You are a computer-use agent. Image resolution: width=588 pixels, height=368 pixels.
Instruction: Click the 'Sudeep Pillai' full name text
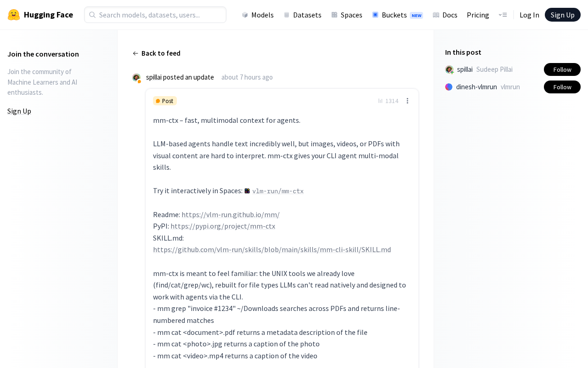pyautogui.click(x=494, y=69)
